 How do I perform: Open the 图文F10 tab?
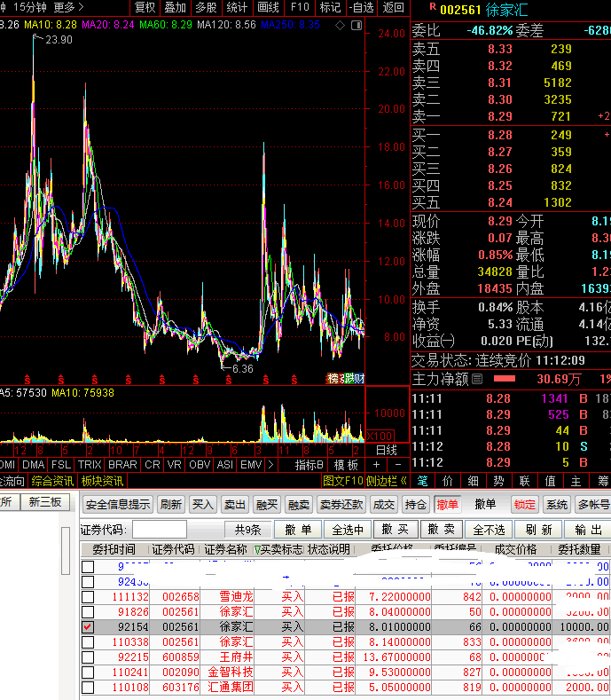(343, 481)
